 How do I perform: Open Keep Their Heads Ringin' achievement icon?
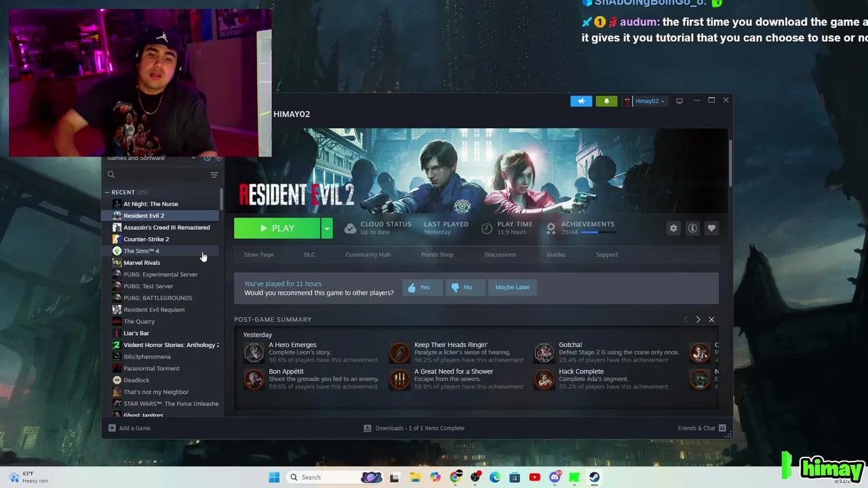coord(399,352)
